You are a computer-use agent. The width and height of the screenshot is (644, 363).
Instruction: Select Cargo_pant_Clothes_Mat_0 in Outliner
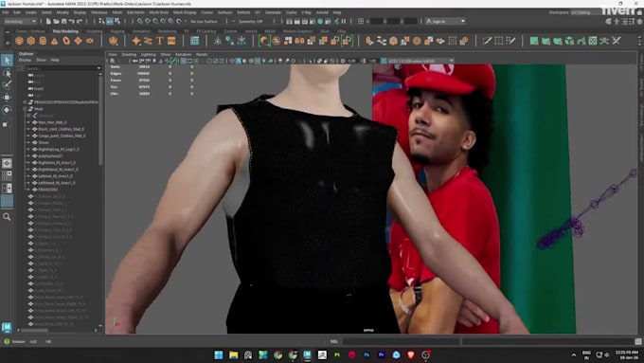click(x=62, y=136)
